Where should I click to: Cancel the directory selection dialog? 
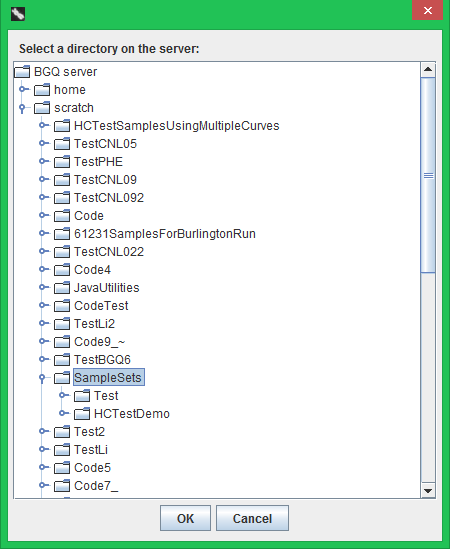252,518
